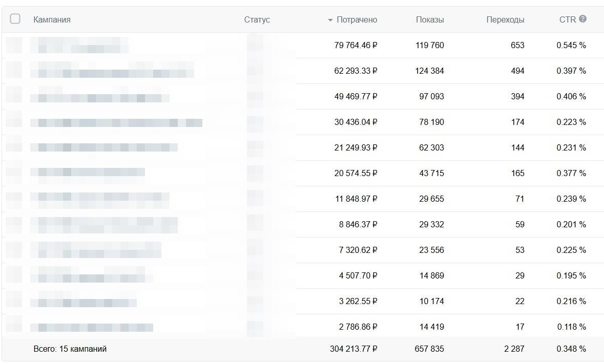Sort by the Кампания column header

(x=52, y=20)
